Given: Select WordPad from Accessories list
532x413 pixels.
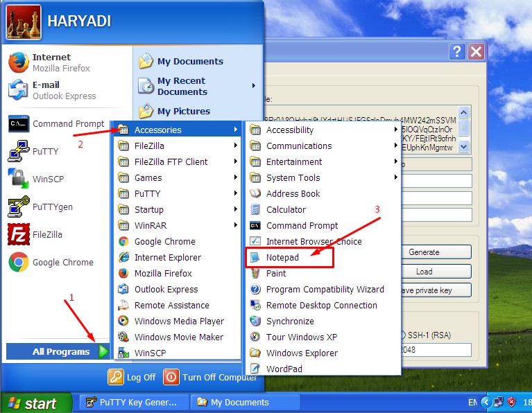Looking at the screenshot, I should (x=284, y=369).
